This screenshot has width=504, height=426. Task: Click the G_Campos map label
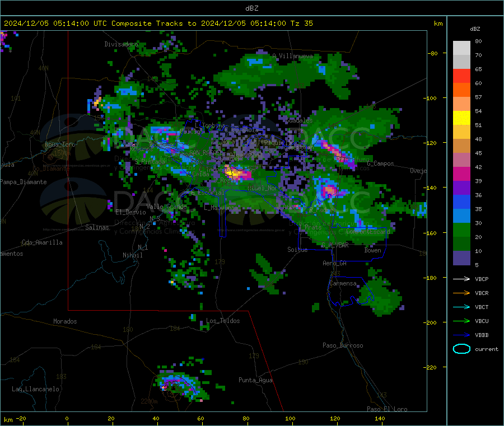(381, 163)
